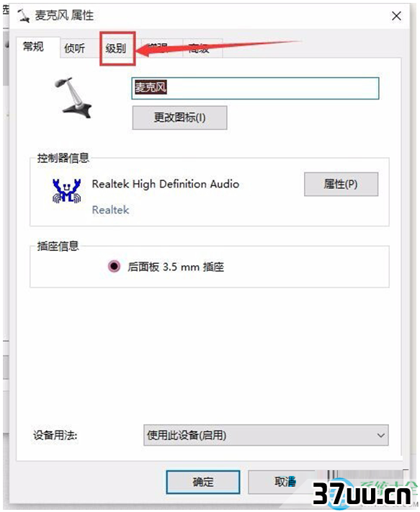Confirm with the 确定 button
Screen dimensions: 420x512
(x=203, y=482)
